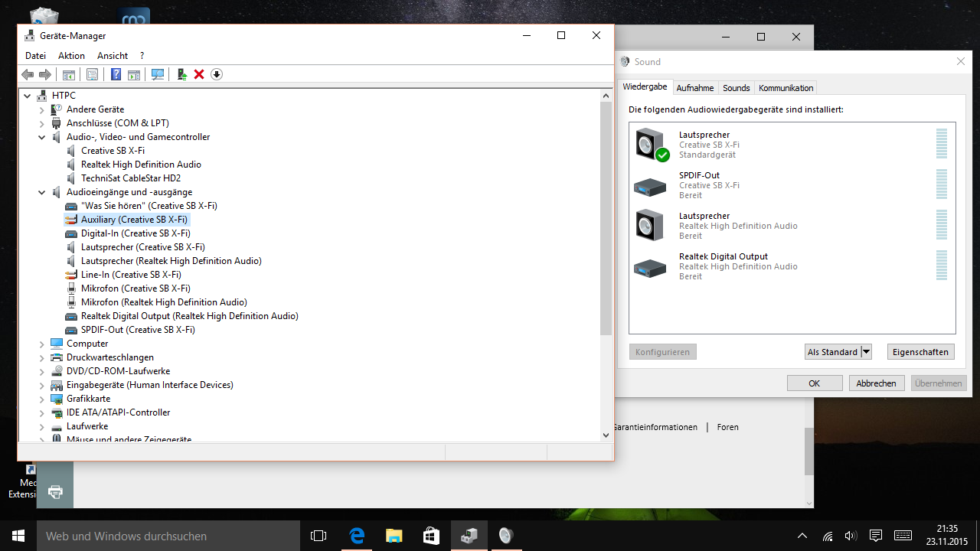
Task: Open the Properties toolbar icon in Geräte-Manager
Action: (92, 74)
